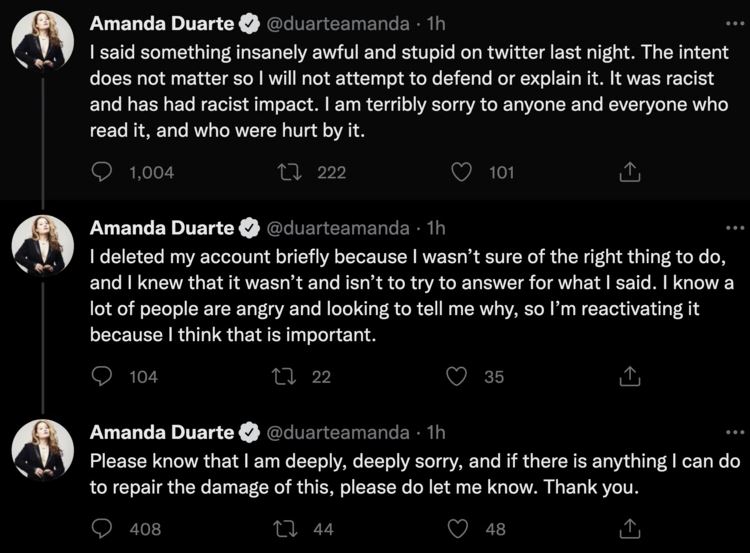
Task: Open more options on the second tweet
Action: coord(735,227)
